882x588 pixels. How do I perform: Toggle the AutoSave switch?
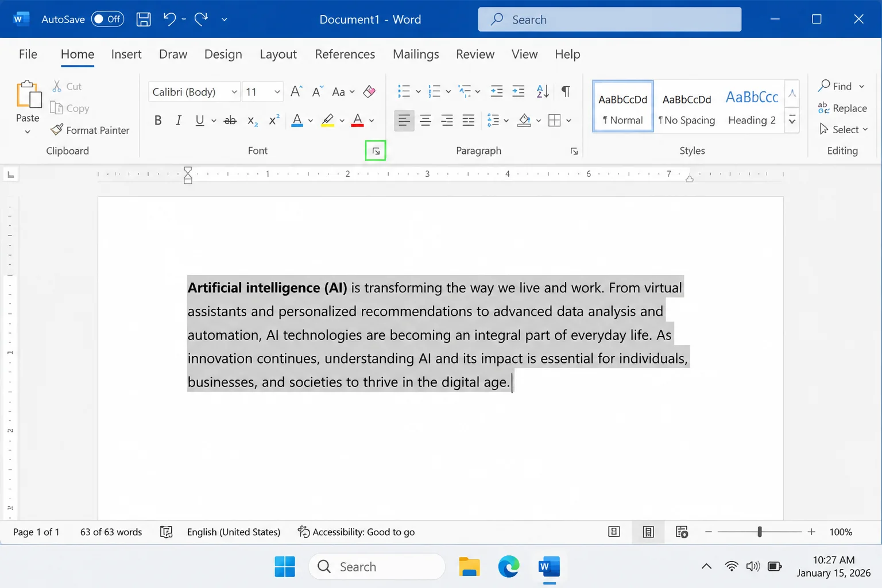[108, 19]
